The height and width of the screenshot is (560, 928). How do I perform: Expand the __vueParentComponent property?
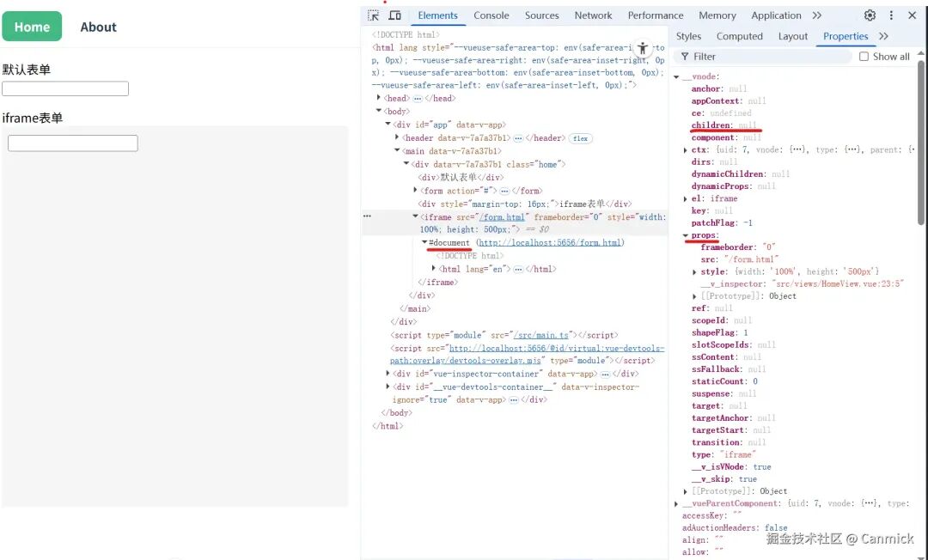676,504
